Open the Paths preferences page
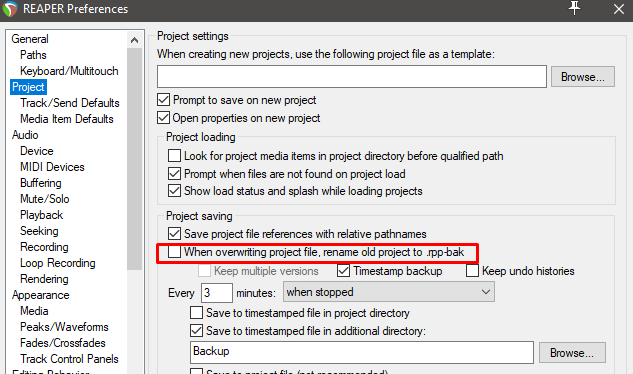The height and width of the screenshot is (374, 633). pyautogui.click(x=33, y=55)
